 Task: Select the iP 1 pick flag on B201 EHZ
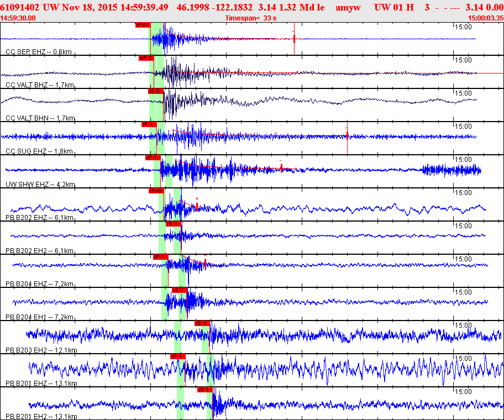pos(178,356)
